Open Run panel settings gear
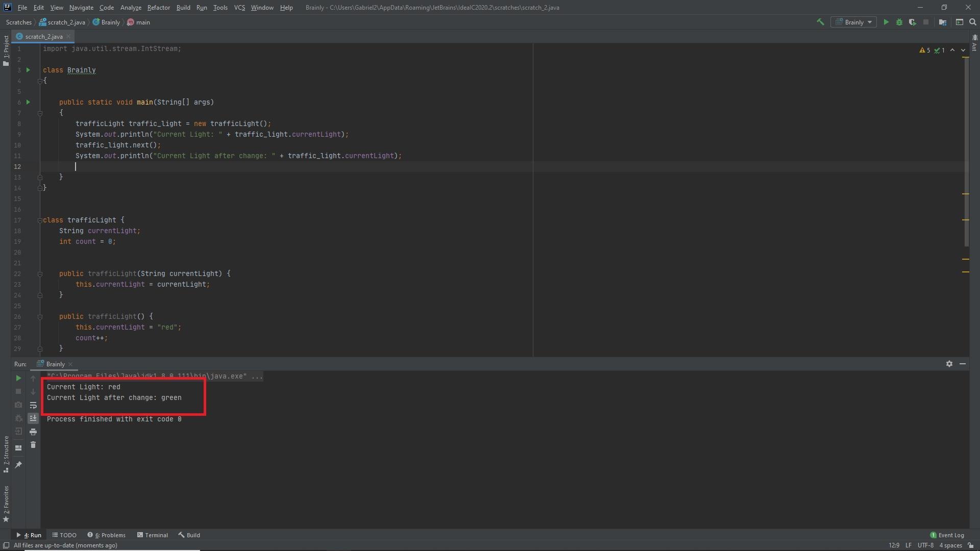The image size is (980, 551). click(949, 364)
